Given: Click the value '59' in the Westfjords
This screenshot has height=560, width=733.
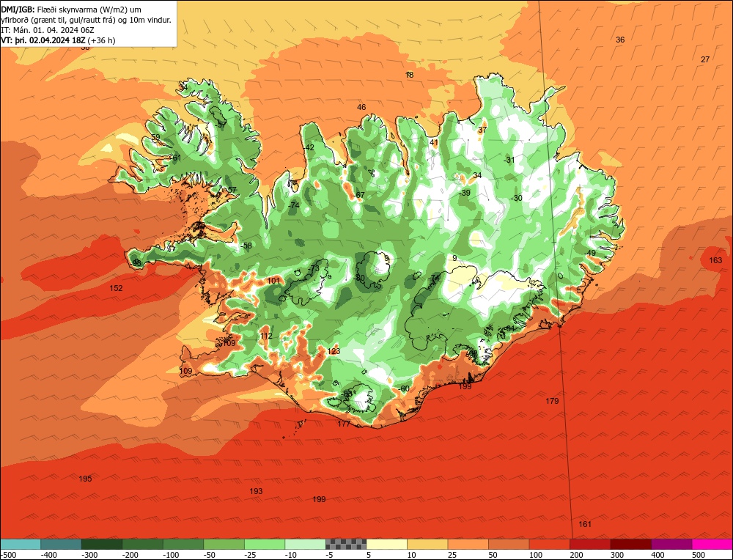Looking at the screenshot, I should pyautogui.click(x=155, y=137).
